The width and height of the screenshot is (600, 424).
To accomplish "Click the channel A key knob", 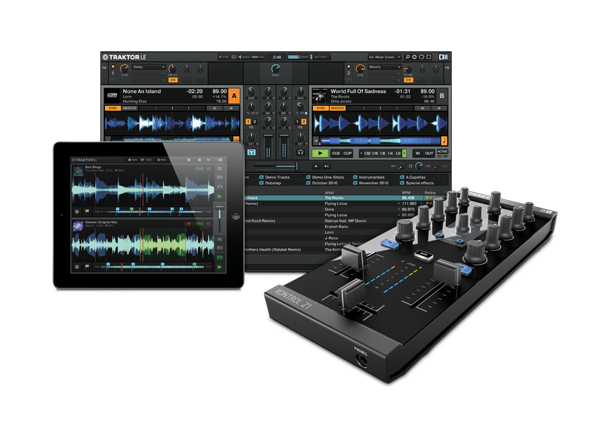I will [251, 137].
